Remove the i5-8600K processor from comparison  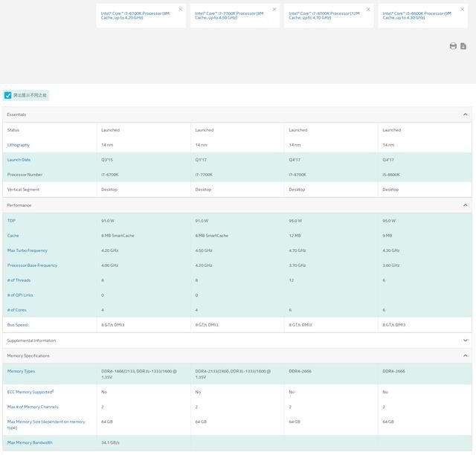462,10
